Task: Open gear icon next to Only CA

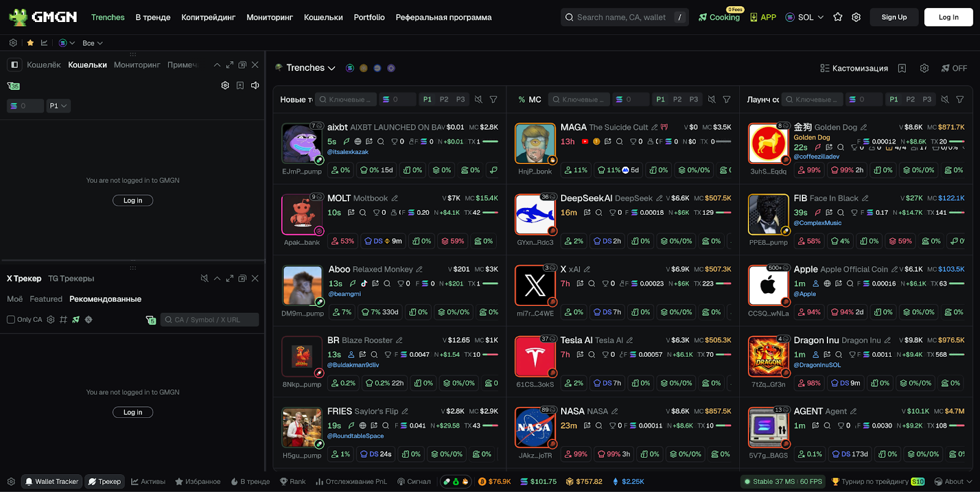Action: [51, 319]
